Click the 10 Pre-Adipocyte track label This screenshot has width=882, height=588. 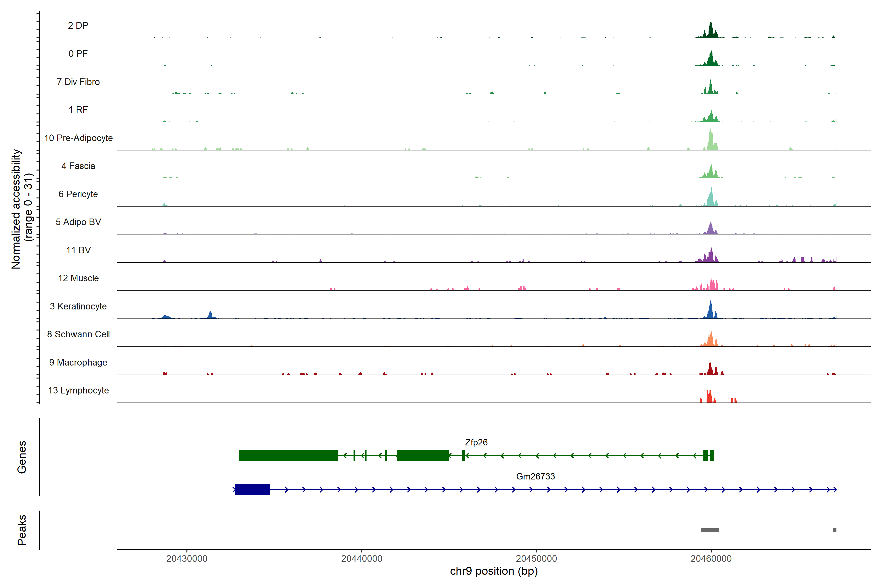[78, 138]
